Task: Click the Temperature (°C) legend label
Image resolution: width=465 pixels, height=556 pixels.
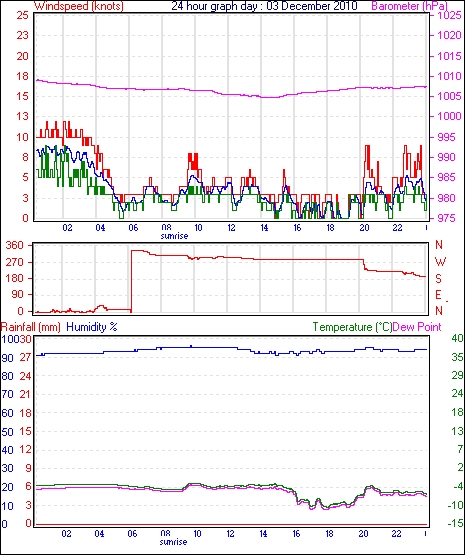Action: 352,327
